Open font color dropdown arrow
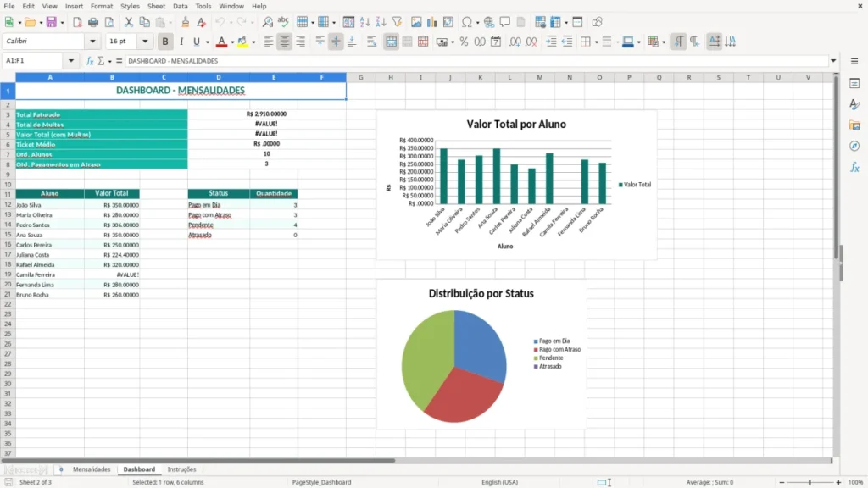Screen dimensions: 868x488 (232, 42)
